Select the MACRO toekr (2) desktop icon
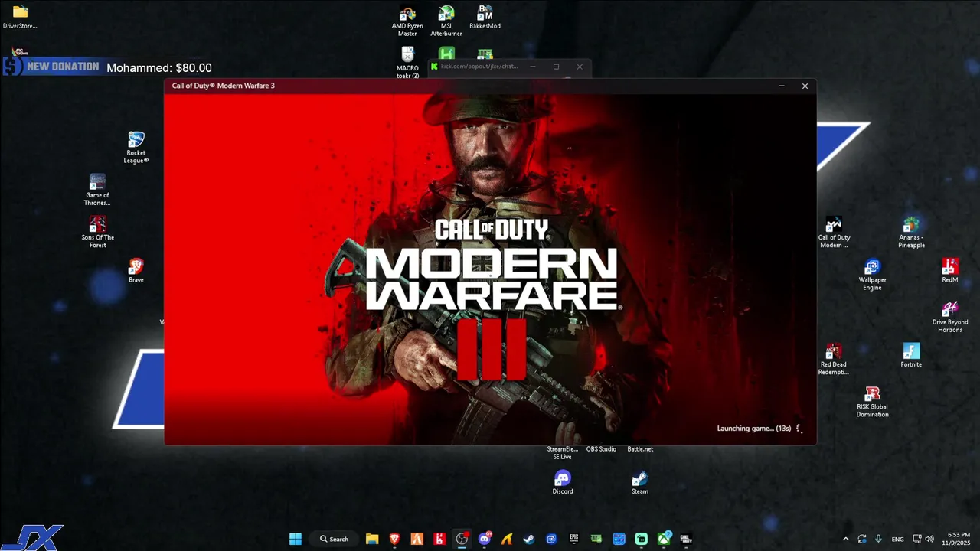This screenshot has width=980, height=551. point(407,63)
